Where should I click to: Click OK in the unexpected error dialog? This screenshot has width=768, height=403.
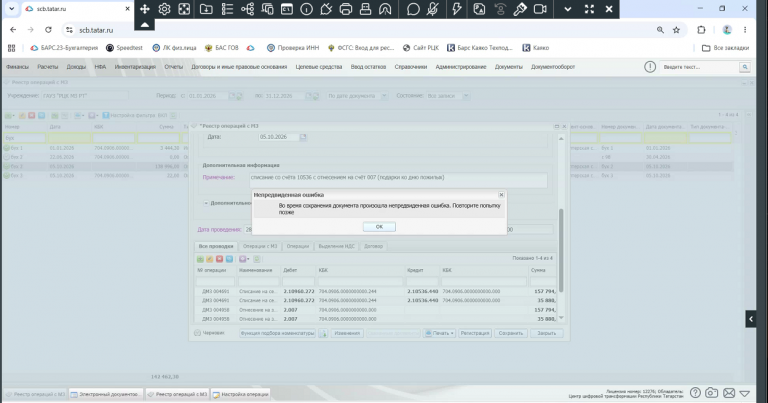click(x=379, y=227)
